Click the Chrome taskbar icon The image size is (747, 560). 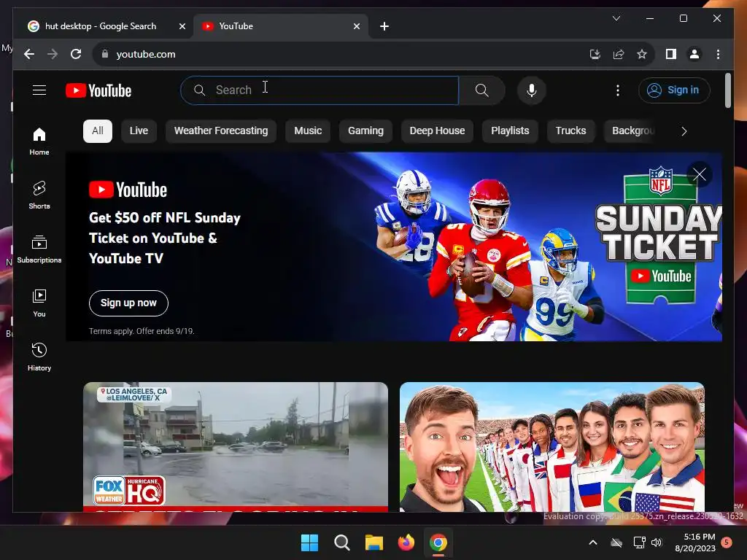click(438, 542)
